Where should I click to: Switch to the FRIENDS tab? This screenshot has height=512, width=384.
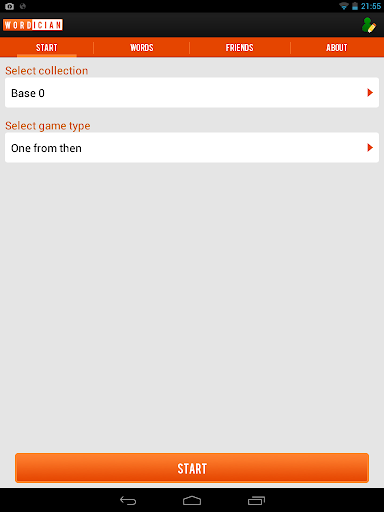[239, 48]
